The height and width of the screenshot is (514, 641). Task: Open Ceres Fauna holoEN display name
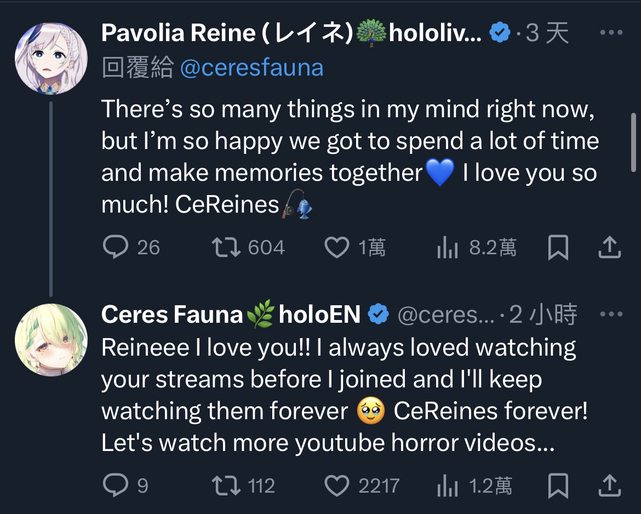tap(231, 314)
